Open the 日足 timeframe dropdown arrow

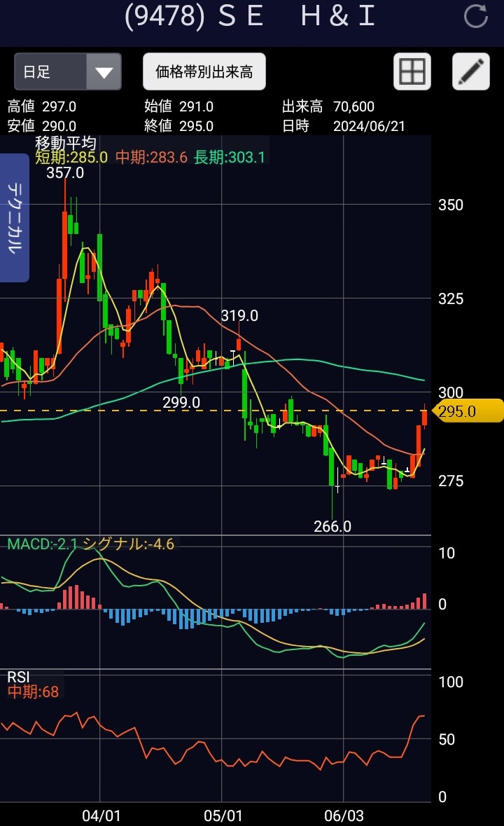tap(104, 71)
